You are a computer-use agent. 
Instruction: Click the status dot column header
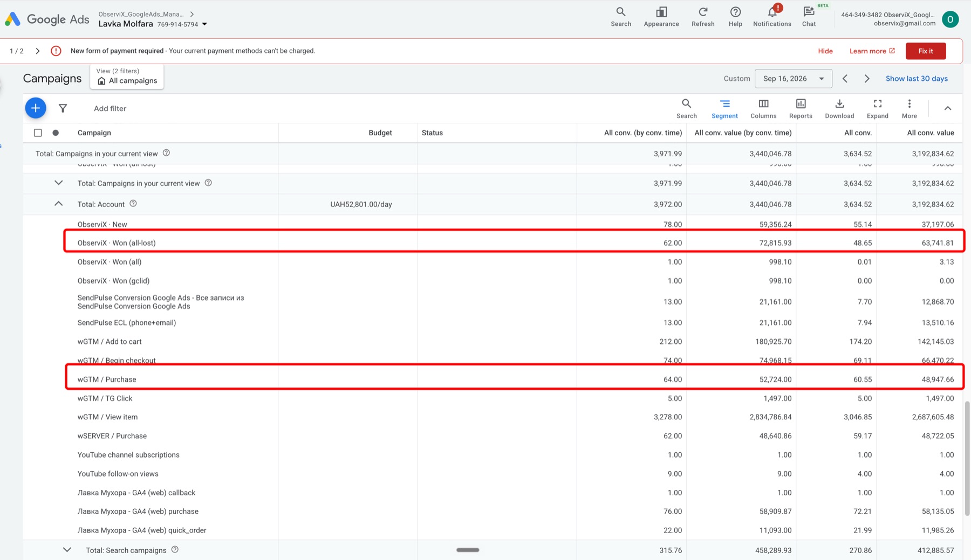[x=56, y=133]
